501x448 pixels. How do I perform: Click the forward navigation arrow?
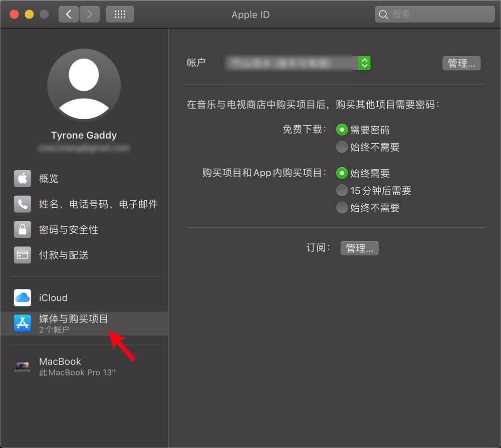coord(90,15)
